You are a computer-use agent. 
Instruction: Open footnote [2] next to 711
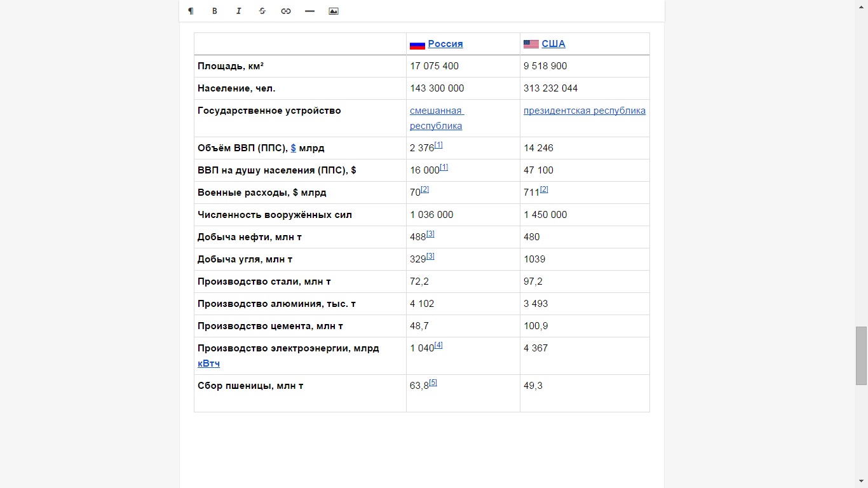point(544,189)
